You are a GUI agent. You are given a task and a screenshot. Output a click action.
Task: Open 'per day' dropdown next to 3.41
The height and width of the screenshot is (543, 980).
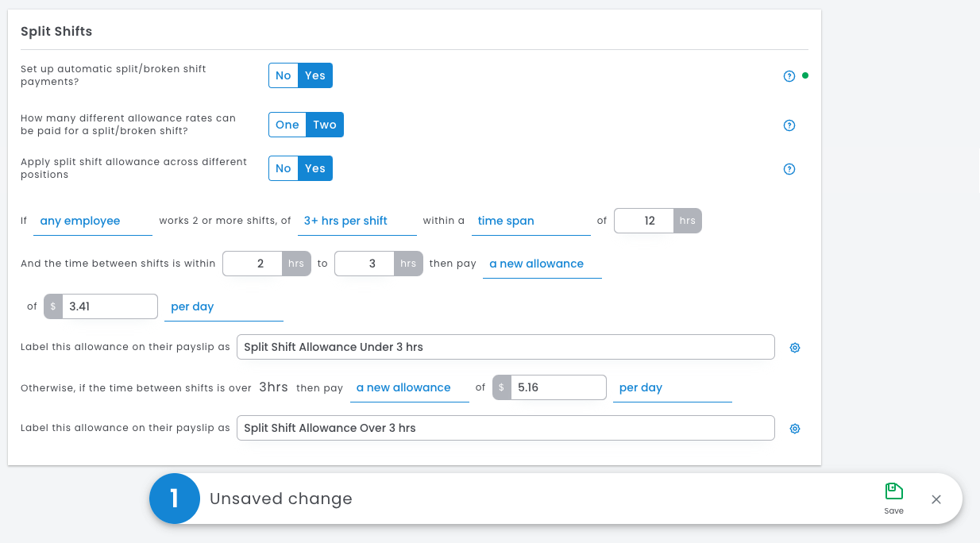point(222,307)
